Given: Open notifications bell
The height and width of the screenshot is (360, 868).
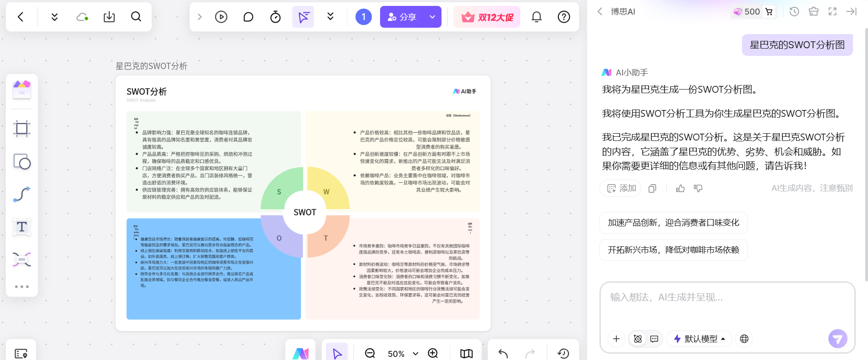Looking at the screenshot, I should (537, 17).
